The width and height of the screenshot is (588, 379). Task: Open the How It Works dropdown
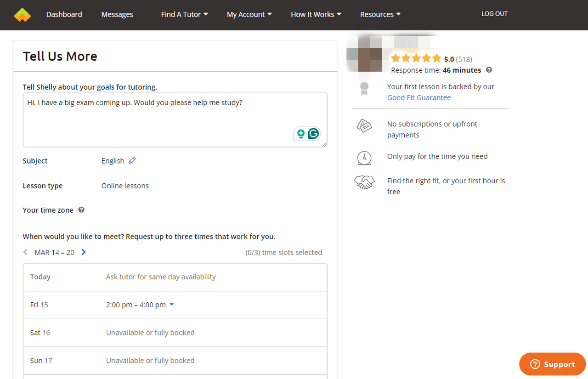(316, 14)
